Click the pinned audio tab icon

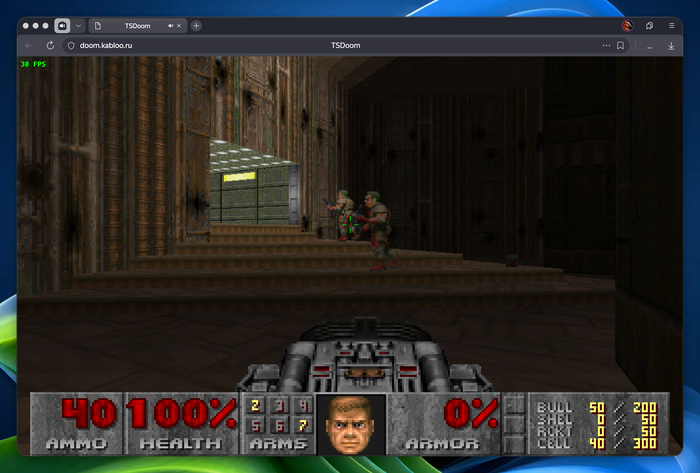[62, 25]
